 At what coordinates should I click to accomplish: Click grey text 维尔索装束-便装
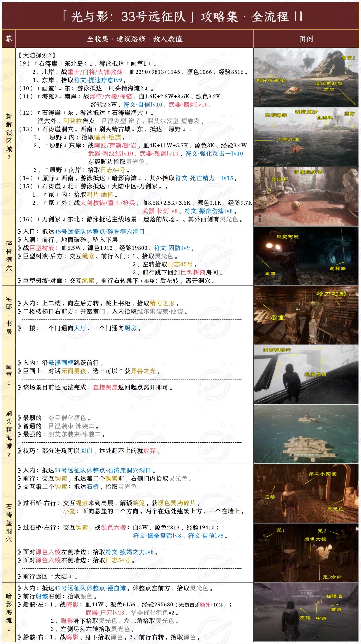[160, 312]
